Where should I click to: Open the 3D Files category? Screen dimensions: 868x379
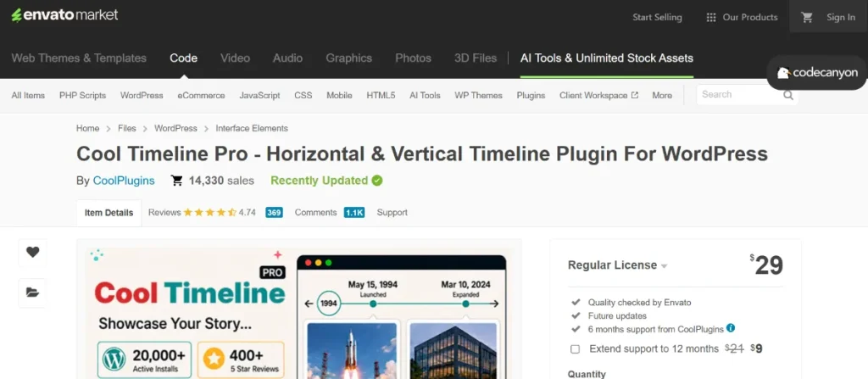tap(476, 59)
